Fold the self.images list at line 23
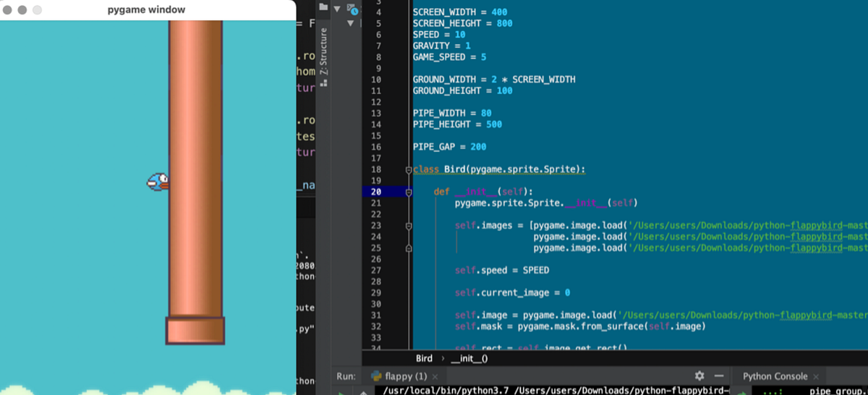The height and width of the screenshot is (395, 868). [x=409, y=226]
